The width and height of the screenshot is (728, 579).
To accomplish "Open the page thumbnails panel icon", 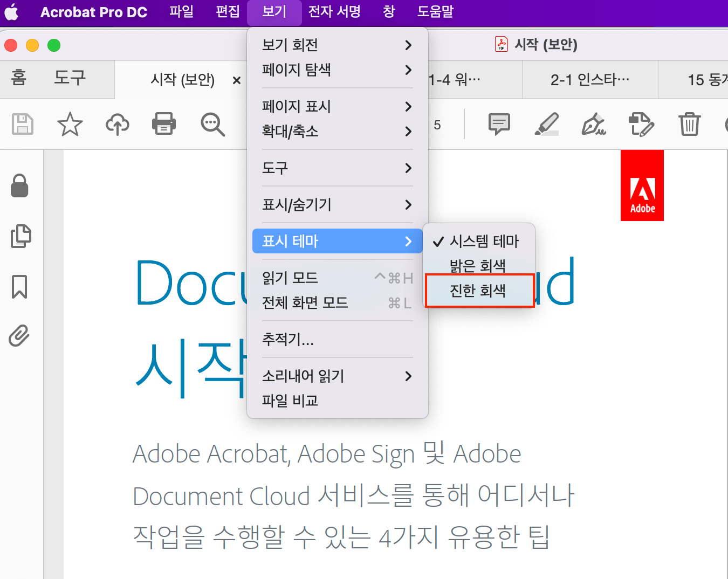I will coord(20,236).
